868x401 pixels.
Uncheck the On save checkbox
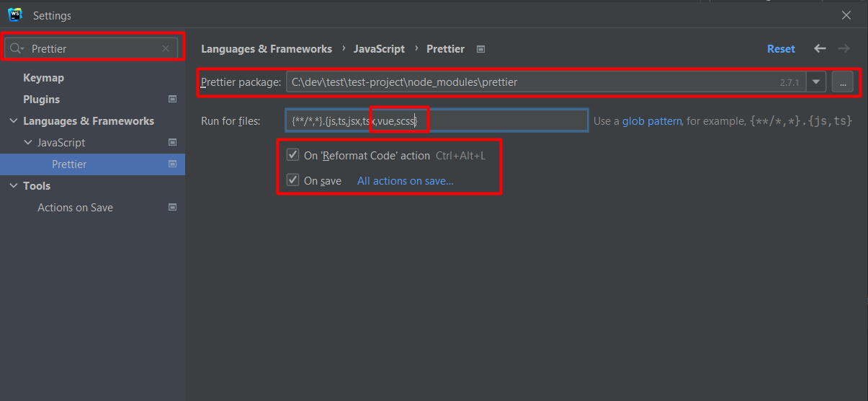click(293, 180)
